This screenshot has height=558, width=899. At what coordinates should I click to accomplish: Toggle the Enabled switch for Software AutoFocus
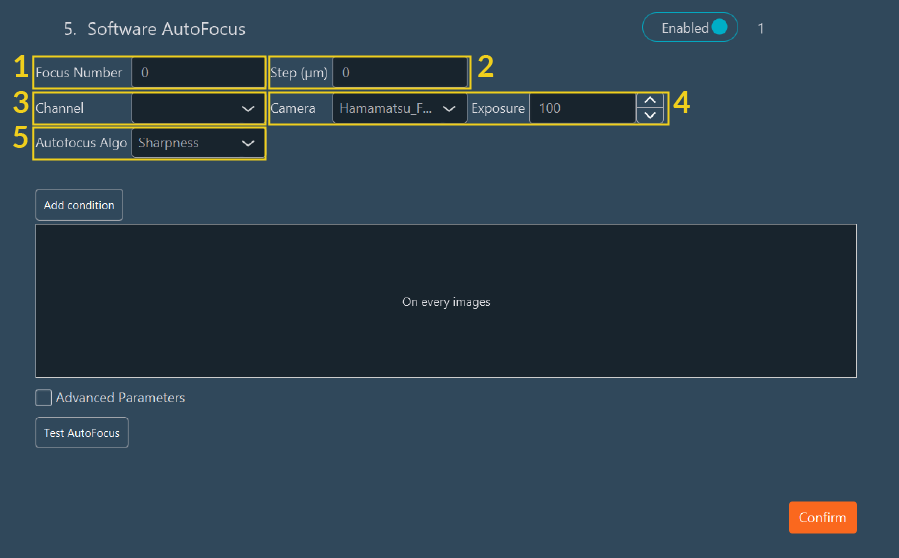(690, 28)
